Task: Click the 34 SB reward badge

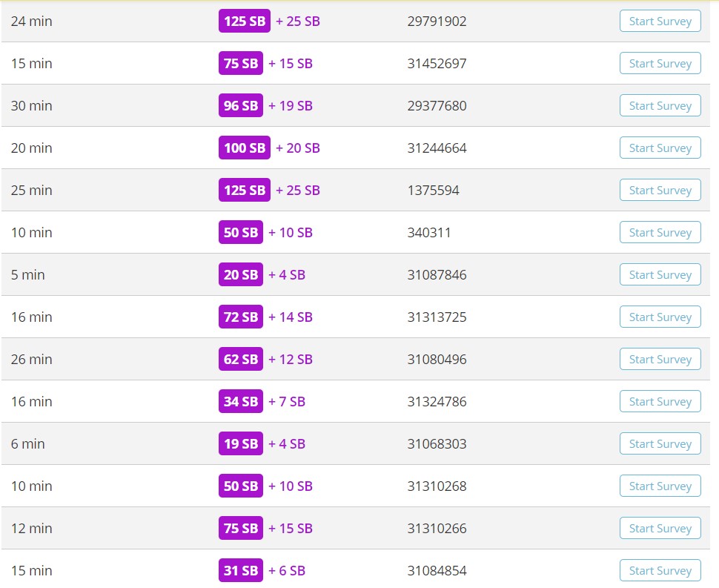Action: click(241, 401)
